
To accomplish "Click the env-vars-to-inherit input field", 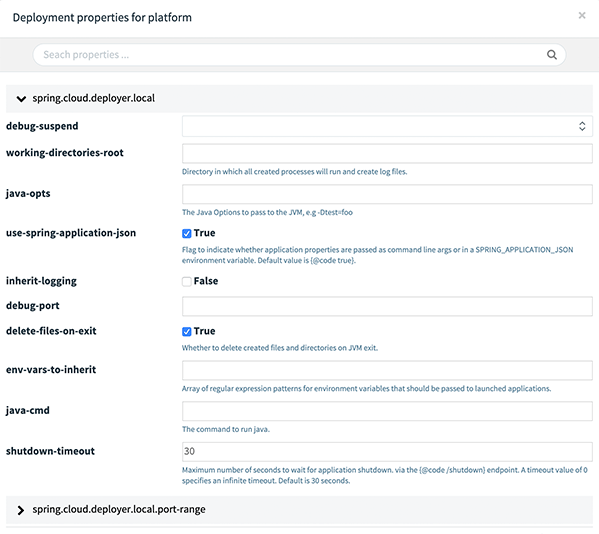I will 387,370.
